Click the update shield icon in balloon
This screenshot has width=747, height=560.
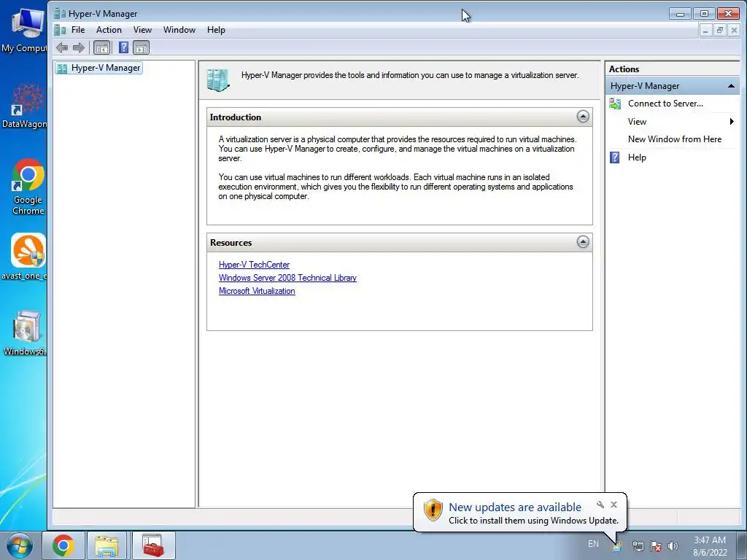pos(433,510)
